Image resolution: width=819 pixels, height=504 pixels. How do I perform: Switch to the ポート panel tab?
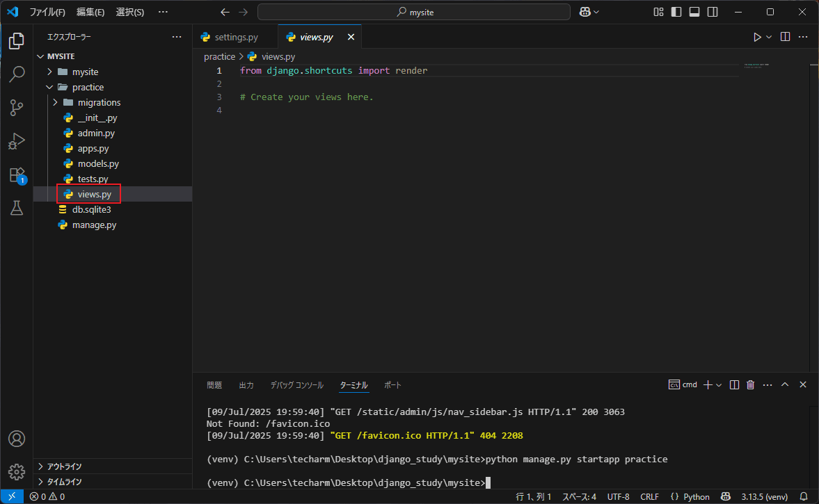(x=392, y=385)
